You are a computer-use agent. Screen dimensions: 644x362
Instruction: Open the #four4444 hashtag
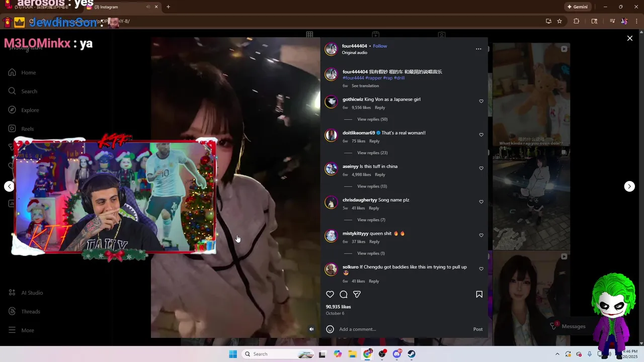tap(353, 78)
